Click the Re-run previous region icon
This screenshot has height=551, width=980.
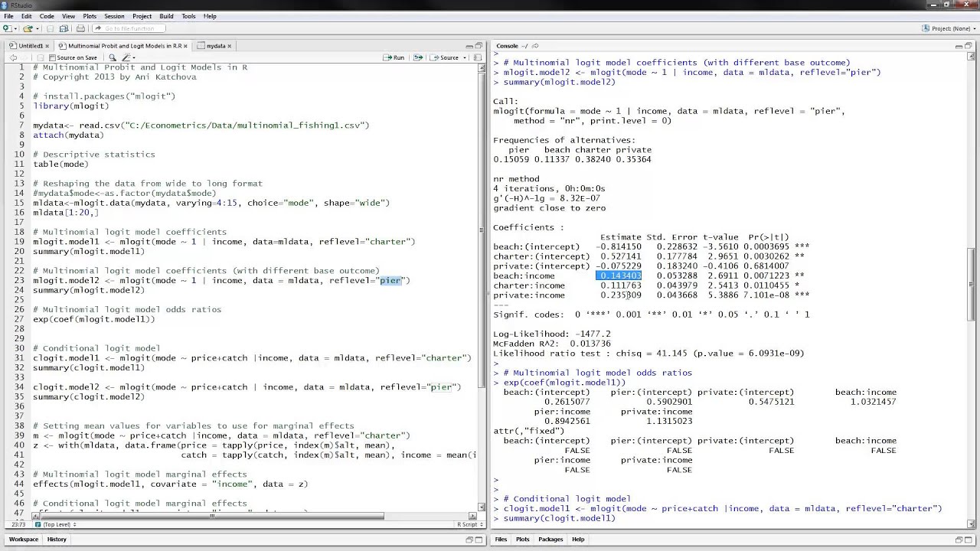(x=418, y=57)
